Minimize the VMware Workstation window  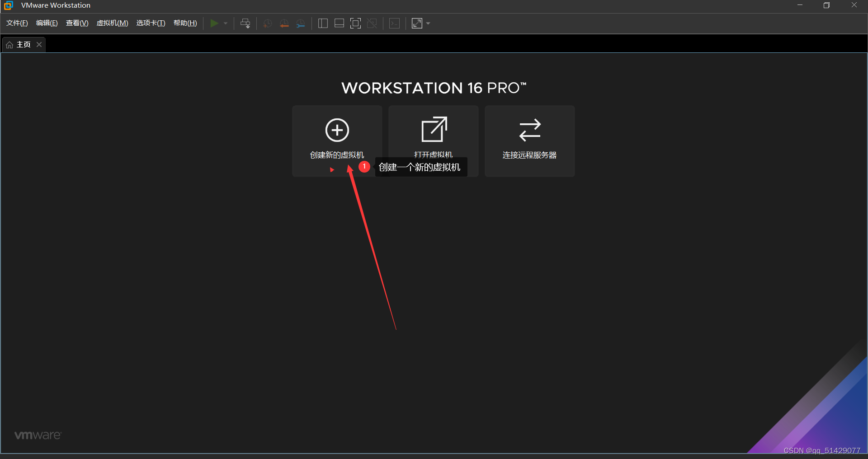[x=800, y=5]
